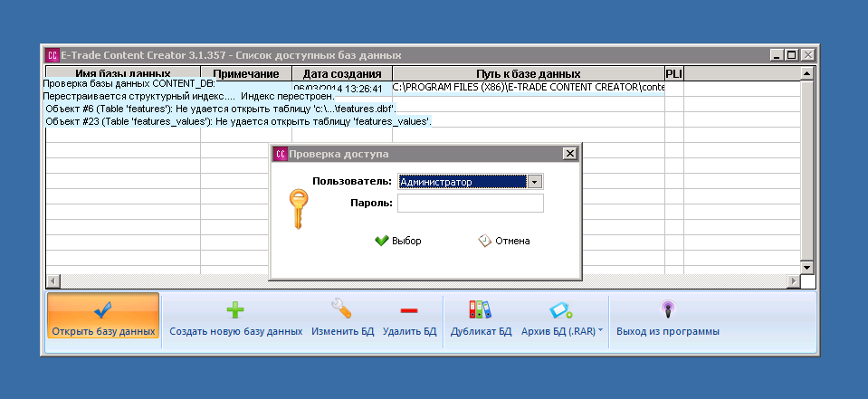Maximize the E-Trade Content Creator window
Viewport: 868px width, 399px height.
792,55
